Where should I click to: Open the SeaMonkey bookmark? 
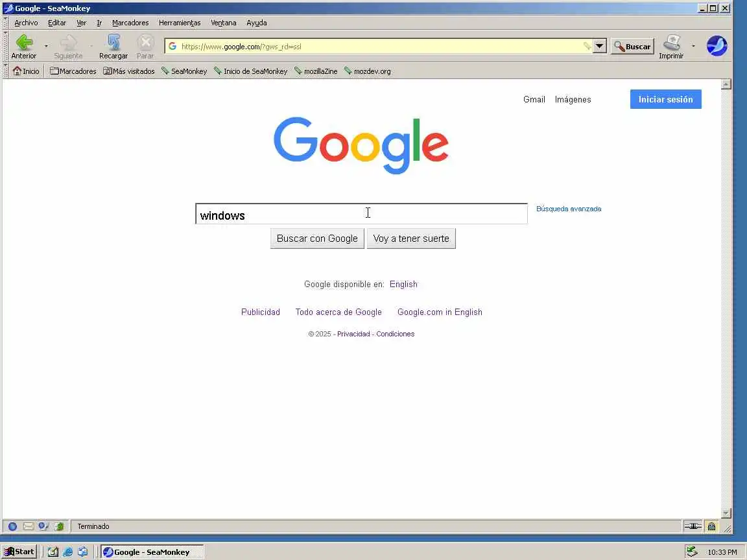(x=184, y=71)
